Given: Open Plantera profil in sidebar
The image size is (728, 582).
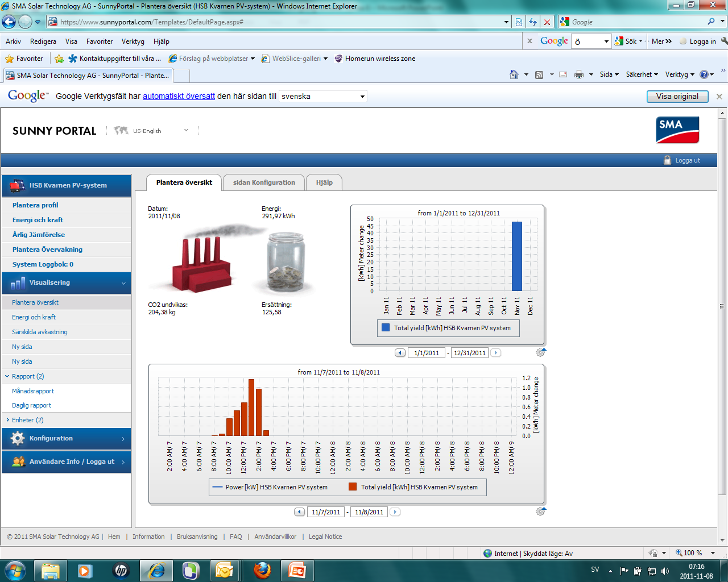Looking at the screenshot, I should [x=35, y=205].
